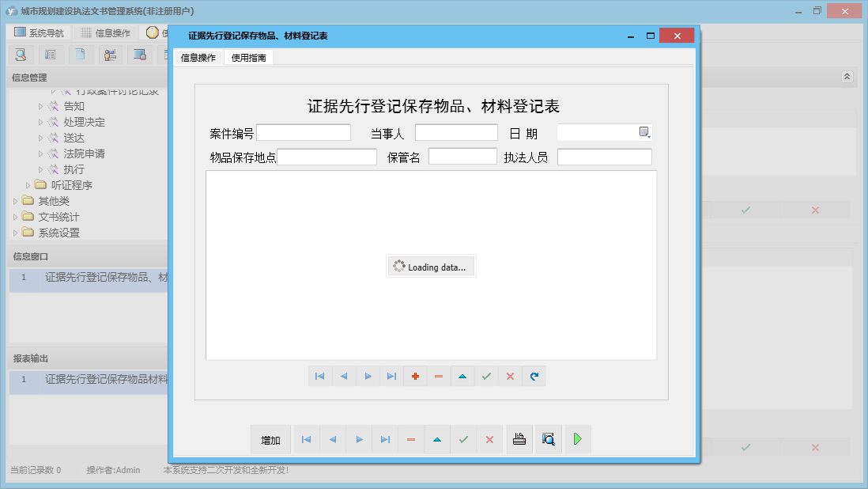Open print preview from the dialog toolbar
The image size is (868, 489).
pos(549,439)
